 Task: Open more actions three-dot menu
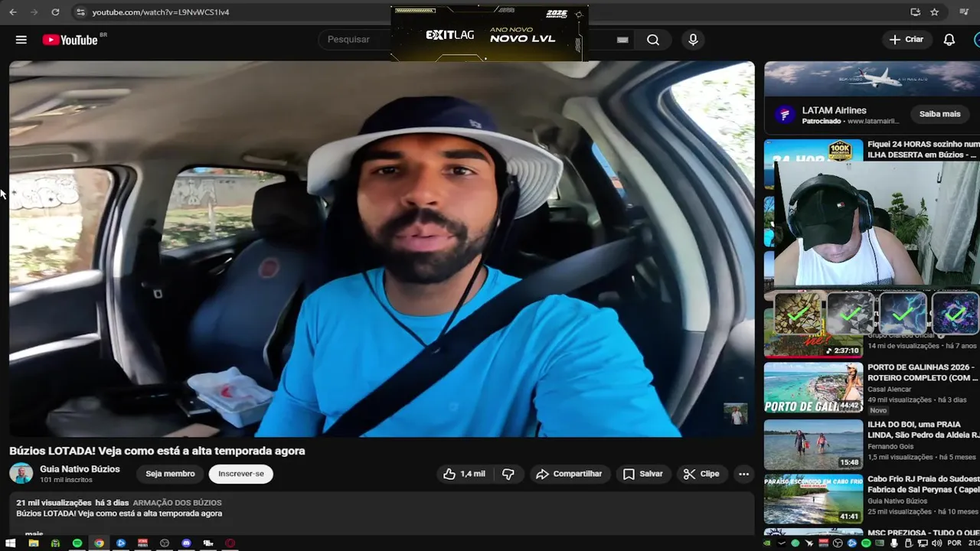(x=743, y=474)
